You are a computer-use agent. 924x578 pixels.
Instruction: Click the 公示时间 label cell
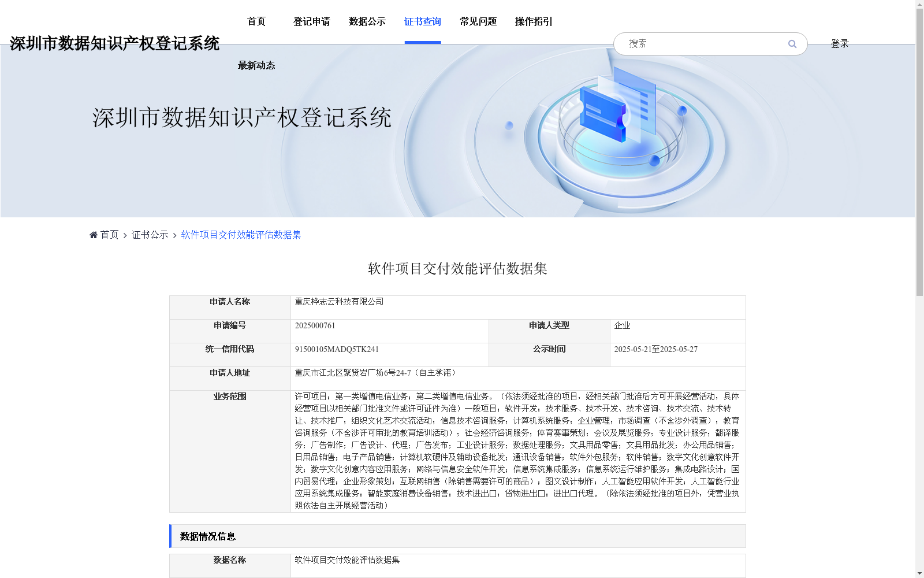coord(549,355)
